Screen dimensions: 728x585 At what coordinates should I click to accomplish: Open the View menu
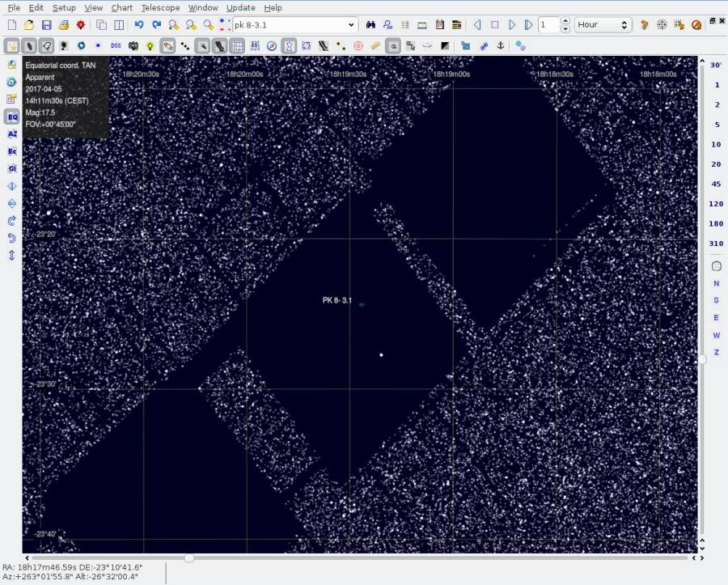point(93,8)
